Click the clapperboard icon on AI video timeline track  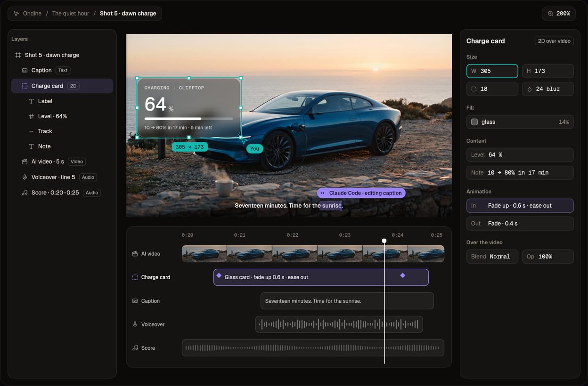click(x=135, y=254)
